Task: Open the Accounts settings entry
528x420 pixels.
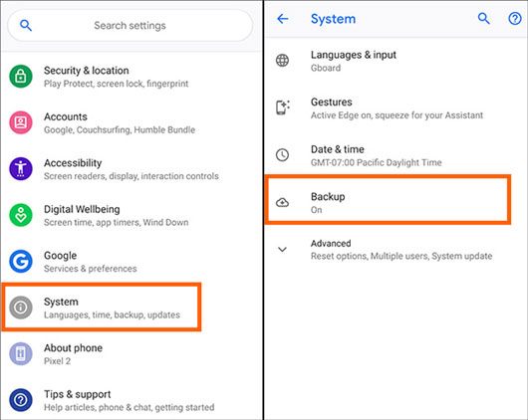Action: pyautogui.click(x=132, y=122)
